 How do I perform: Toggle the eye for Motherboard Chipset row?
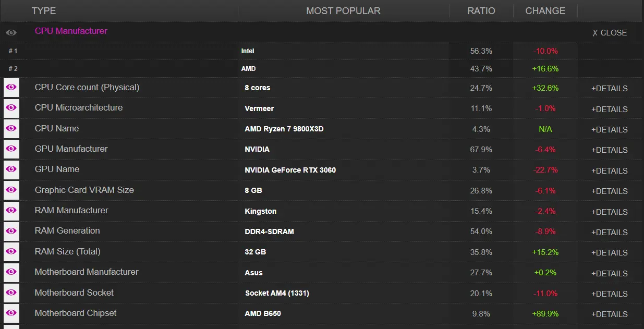click(x=11, y=313)
